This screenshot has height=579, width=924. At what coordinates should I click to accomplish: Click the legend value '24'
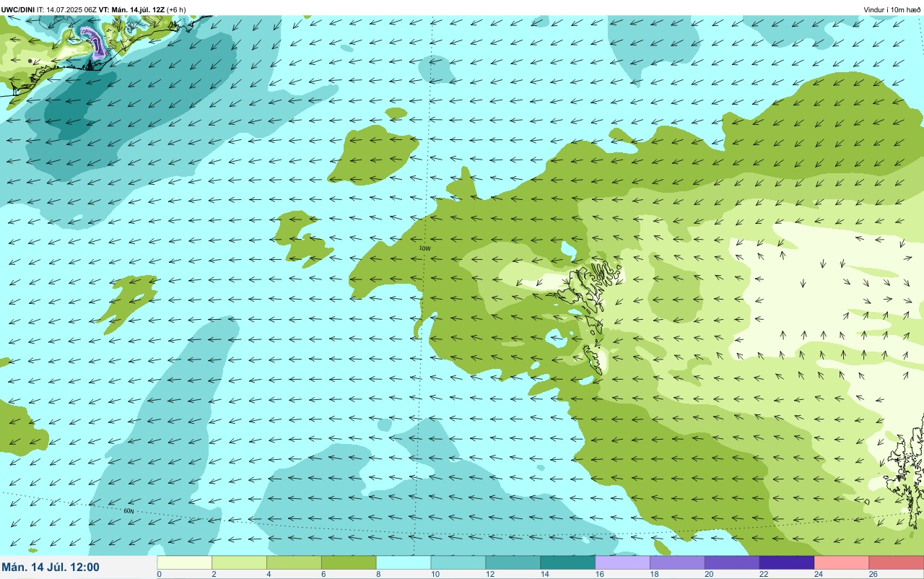pos(817,574)
